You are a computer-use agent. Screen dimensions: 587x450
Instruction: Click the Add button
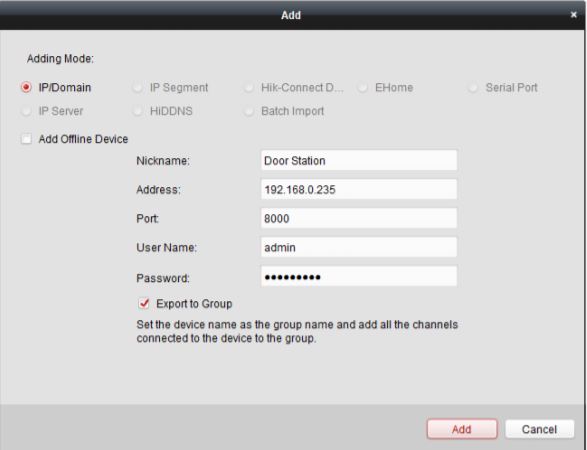(x=462, y=429)
